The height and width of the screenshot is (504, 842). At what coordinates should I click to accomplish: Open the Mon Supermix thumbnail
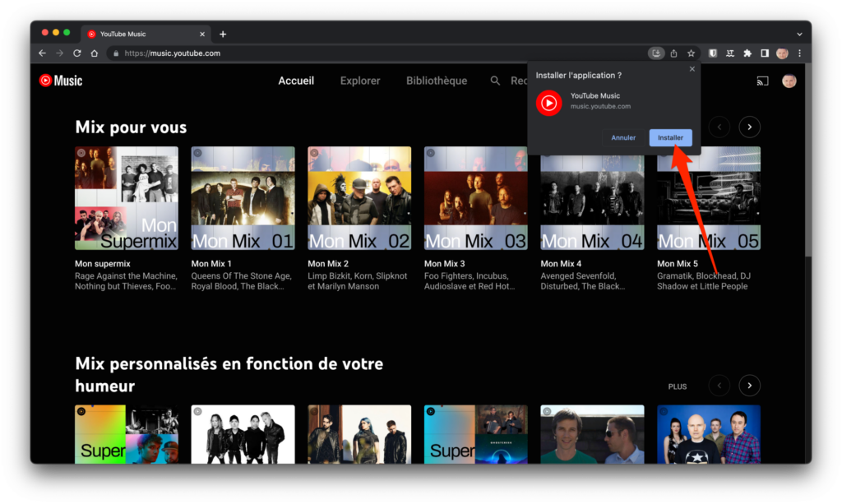pos(126,198)
